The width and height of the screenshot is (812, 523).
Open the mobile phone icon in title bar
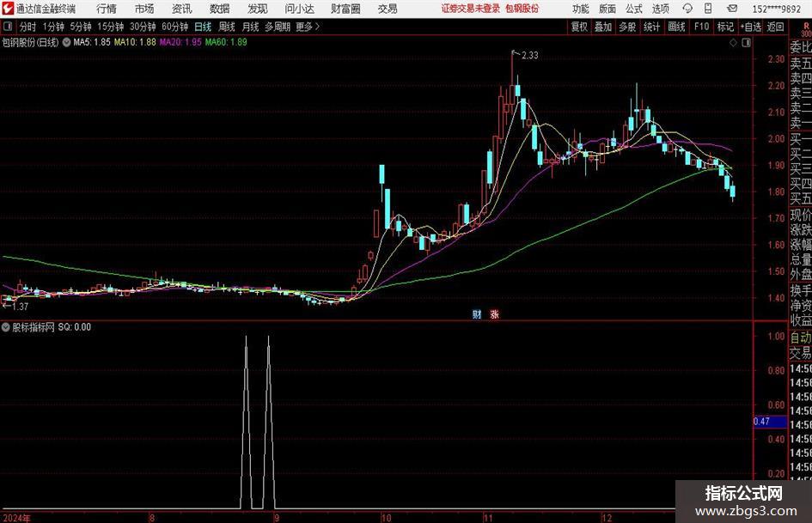coord(708,9)
